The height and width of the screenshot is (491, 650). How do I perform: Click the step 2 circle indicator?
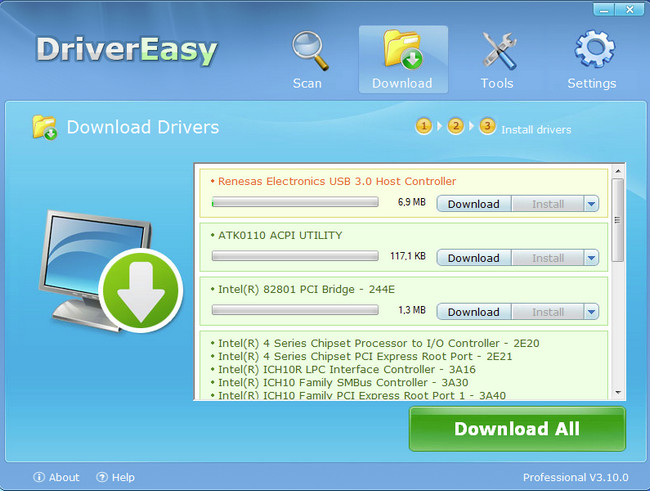tap(456, 126)
